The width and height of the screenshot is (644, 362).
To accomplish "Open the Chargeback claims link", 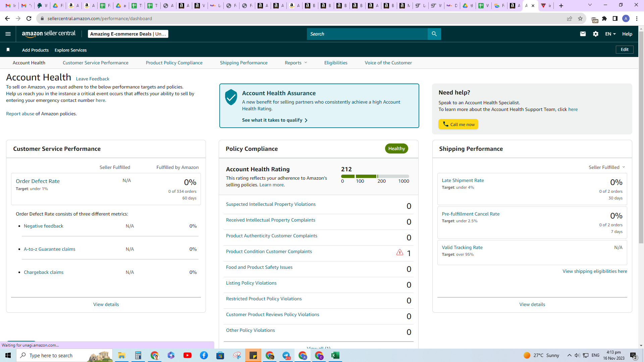I will pyautogui.click(x=44, y=272).
